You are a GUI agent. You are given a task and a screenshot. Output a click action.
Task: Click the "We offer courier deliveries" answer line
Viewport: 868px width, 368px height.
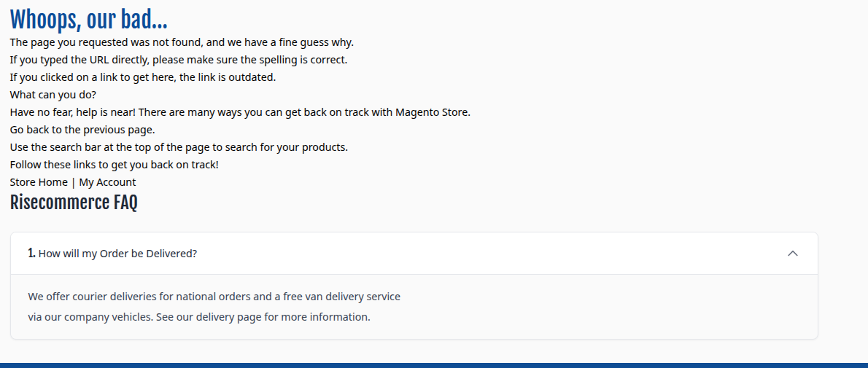pyautogui.click(x=214, y=297)
